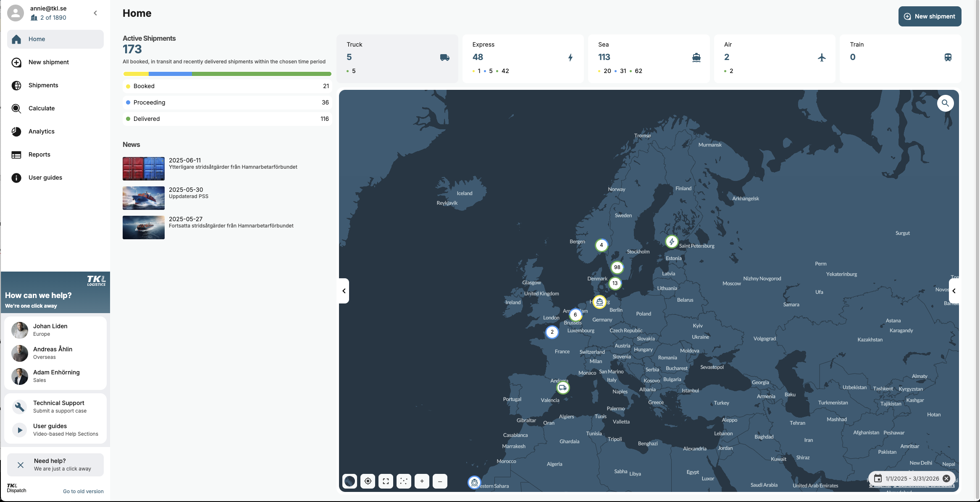Select the Sea shipments card
Image resolution: width=980 pixels, height=502 pixels.
[x=649, y=58]
